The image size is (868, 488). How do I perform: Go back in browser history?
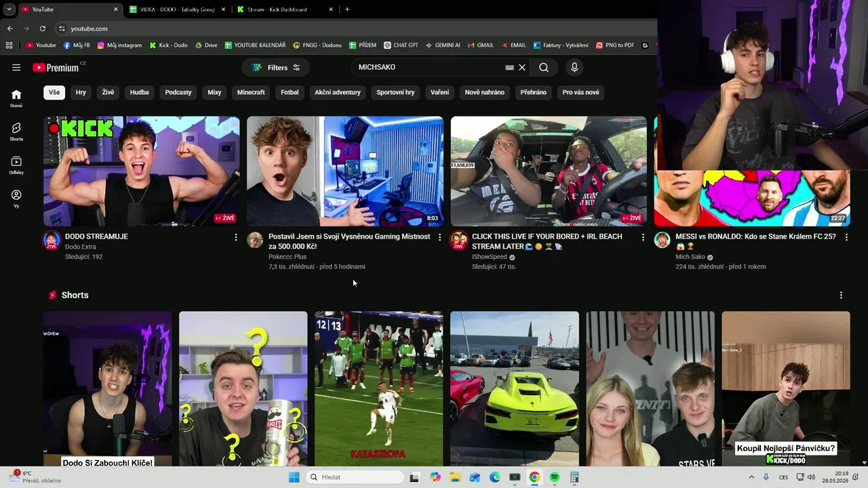(x=9, y=28)
